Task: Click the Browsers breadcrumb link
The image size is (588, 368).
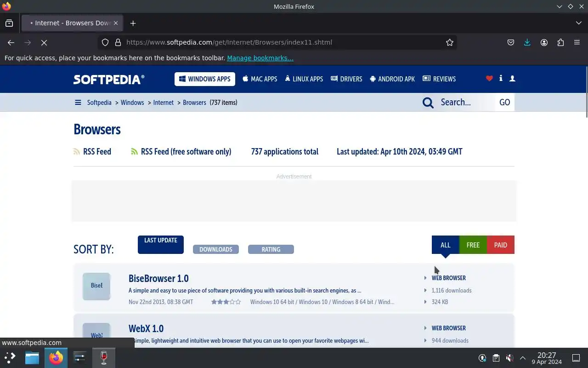Action: 194,103
